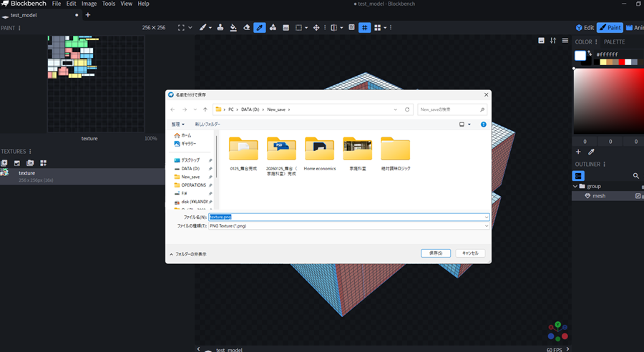
Task: Open the Tools menu
Action: coord(108,4)
